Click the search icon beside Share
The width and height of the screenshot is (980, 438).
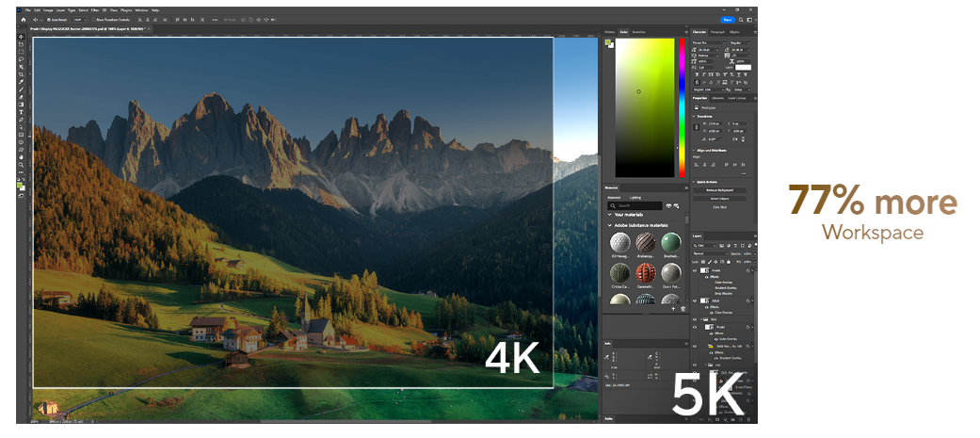pos(741,19)
